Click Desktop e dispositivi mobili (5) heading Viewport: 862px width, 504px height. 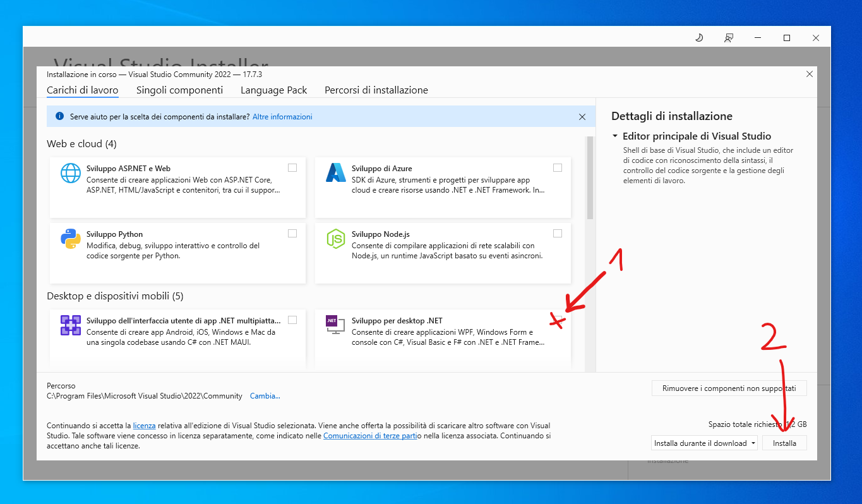pyautogui.click(x=115, y=296)
